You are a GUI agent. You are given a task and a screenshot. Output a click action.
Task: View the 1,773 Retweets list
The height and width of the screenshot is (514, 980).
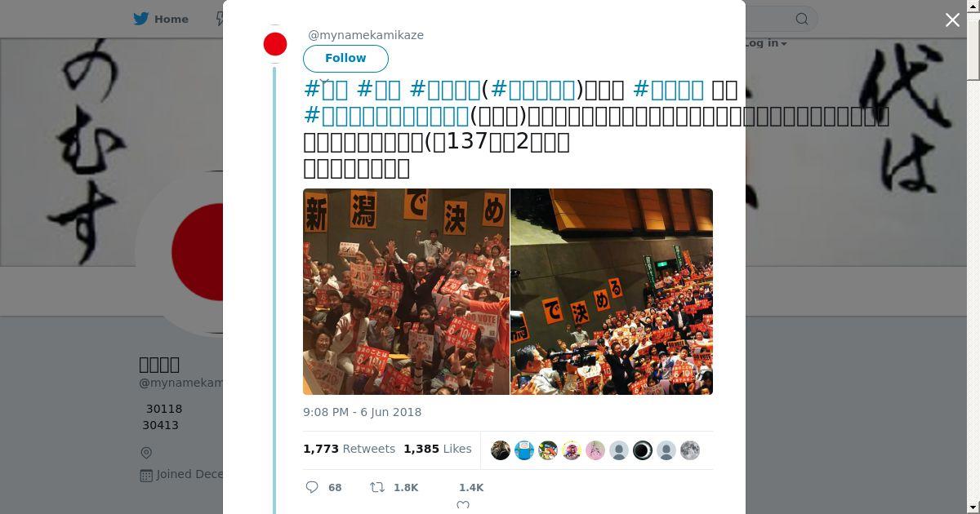click(x=349, y=449)
